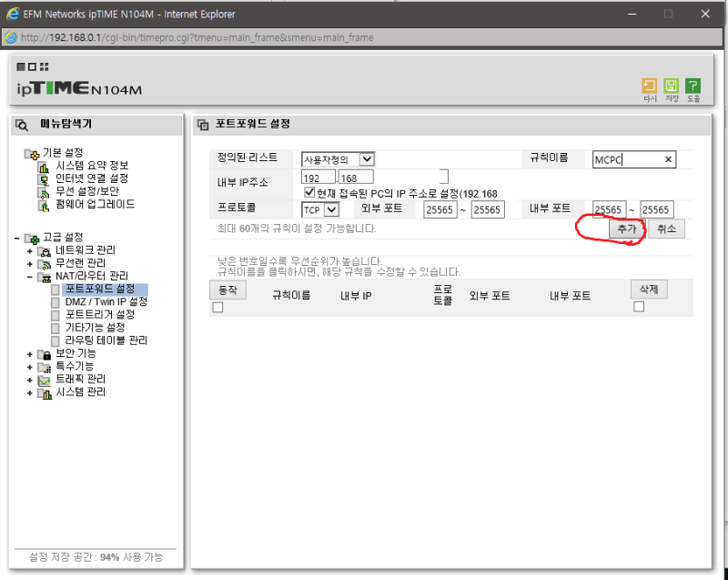The width and height of the screenshot is (728, 580).
Task: Enable 현재 접속된 PC의 IP 주소로 설정 checkbox
Action: click(x=309, y=190)
